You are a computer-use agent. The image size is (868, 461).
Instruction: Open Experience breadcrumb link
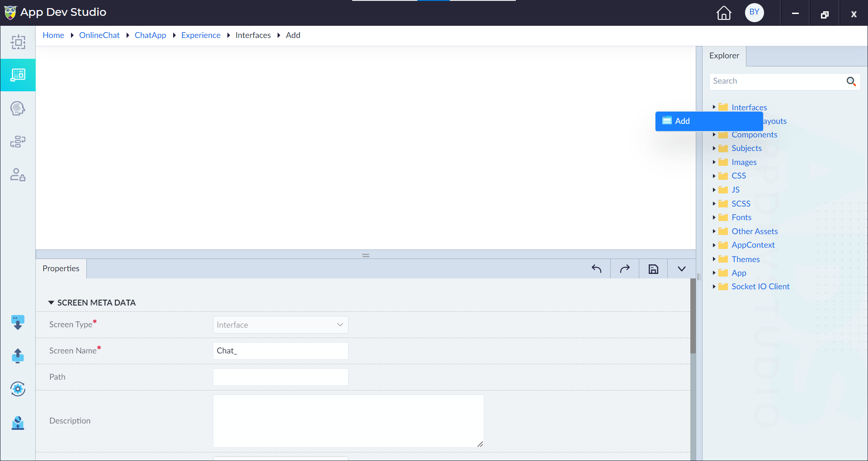(x=201, y=35)
